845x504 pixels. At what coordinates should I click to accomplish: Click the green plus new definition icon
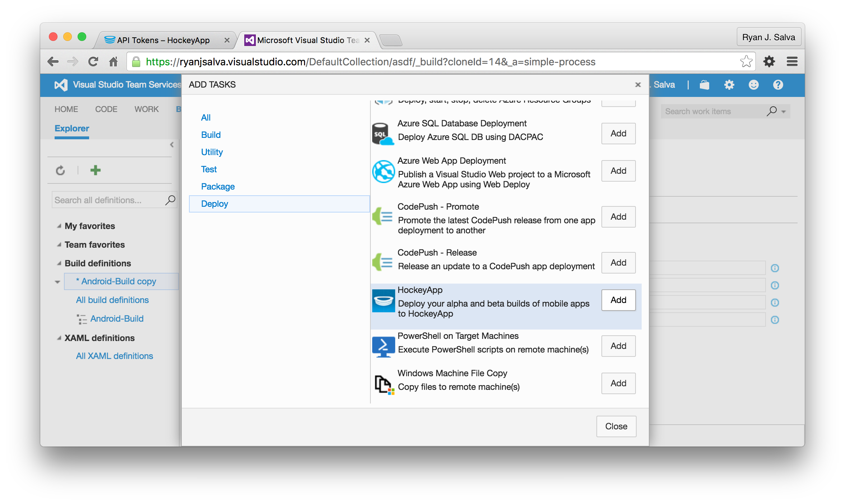pyautogui.click(x=95, y=170)
